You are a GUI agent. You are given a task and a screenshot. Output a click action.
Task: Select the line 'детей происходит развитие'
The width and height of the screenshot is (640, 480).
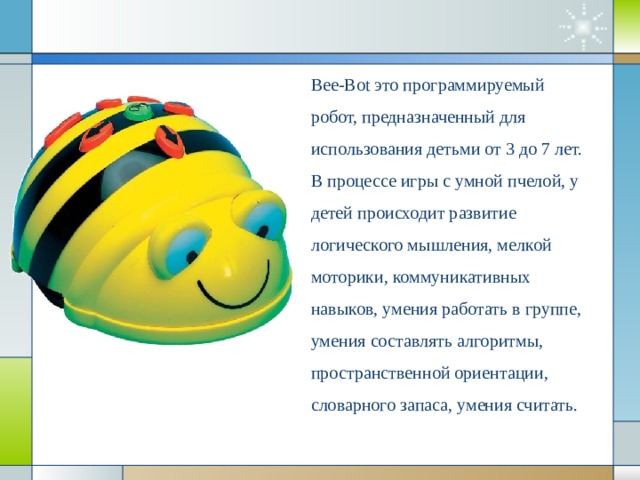[x=413, y=214]
